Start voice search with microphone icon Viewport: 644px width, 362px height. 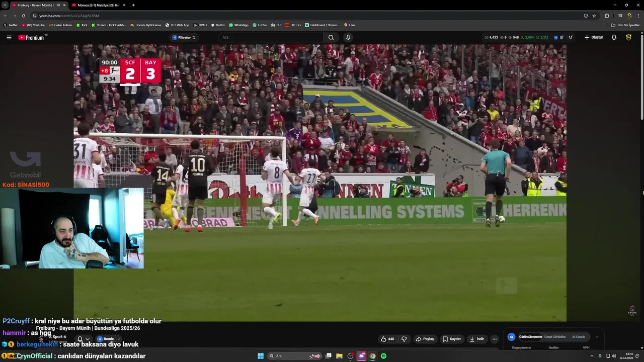coord(348,37)
